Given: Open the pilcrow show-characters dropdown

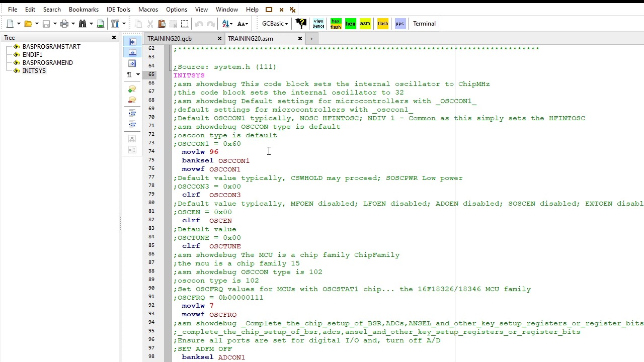Looking at the screenshot, I should tap(138, 74).
